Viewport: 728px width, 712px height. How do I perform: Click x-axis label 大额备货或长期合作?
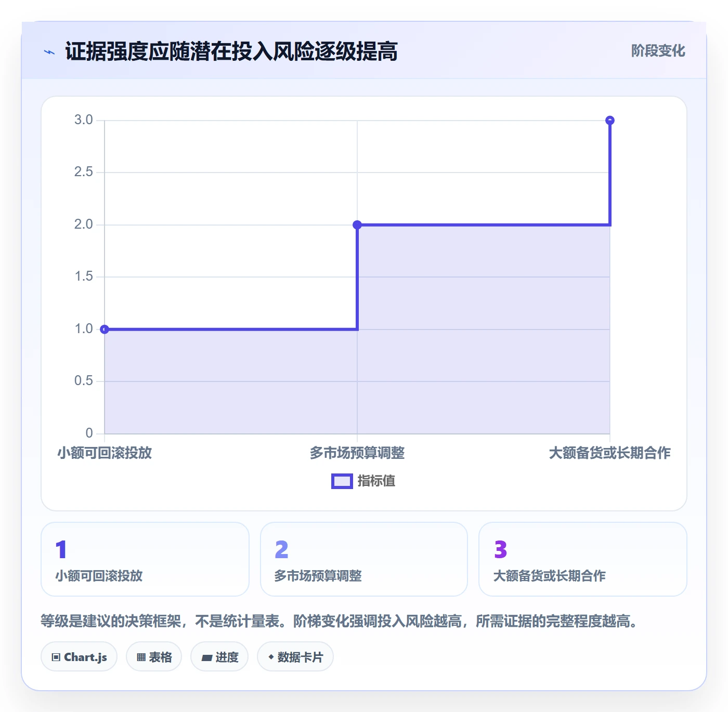tap(610, 453)
